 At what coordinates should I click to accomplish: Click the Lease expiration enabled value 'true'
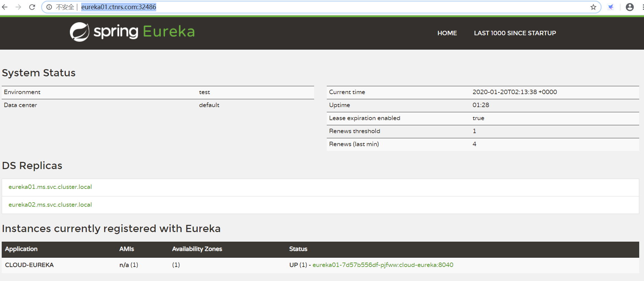478,118
